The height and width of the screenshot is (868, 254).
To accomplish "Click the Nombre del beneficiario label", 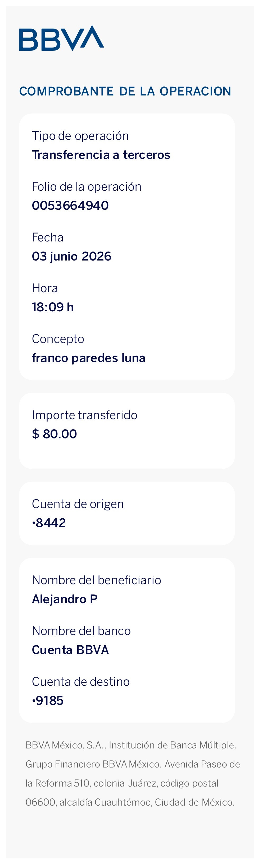I will [x=97, y=580].
